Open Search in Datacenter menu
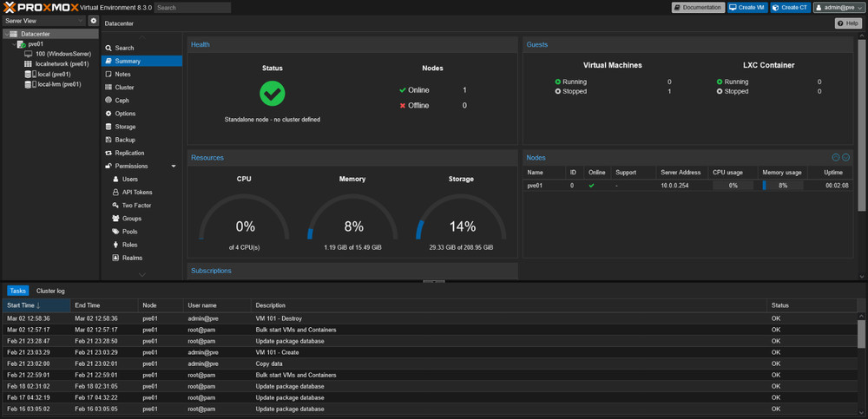 tap(141, 49)
